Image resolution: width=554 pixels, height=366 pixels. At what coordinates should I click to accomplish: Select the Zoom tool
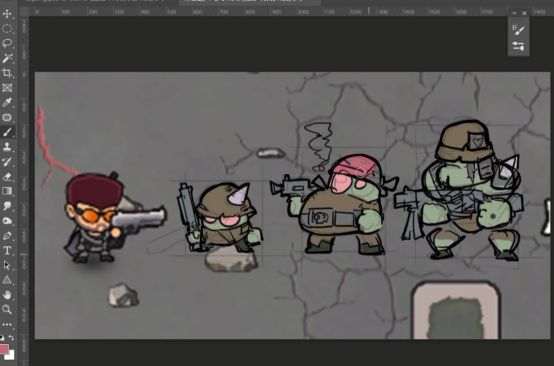[x=7, y=309]
